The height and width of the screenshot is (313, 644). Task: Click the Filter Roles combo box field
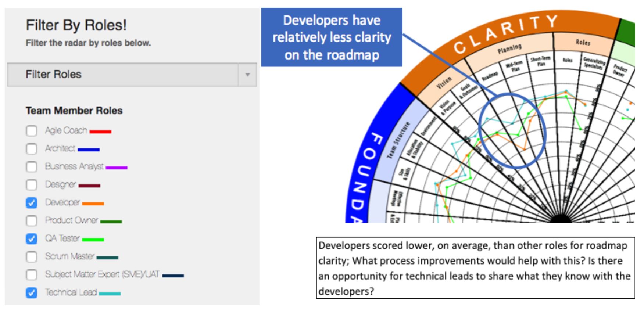click(x=132, y=75)
